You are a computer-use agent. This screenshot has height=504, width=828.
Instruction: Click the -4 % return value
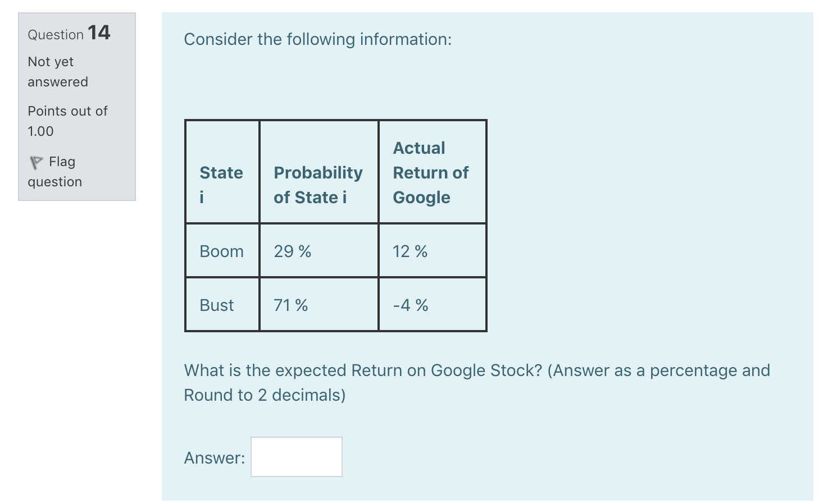coord(410,305)
